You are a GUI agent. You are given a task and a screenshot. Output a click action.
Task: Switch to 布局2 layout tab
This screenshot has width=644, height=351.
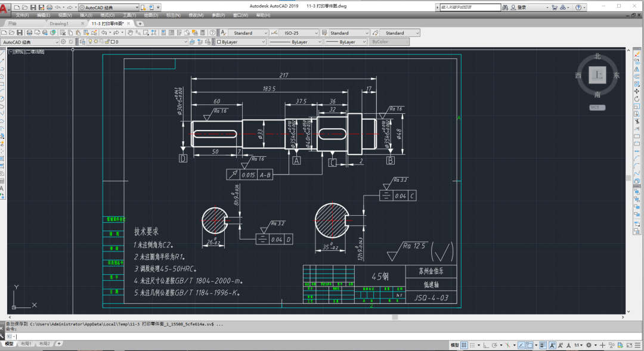coord(44,344)
